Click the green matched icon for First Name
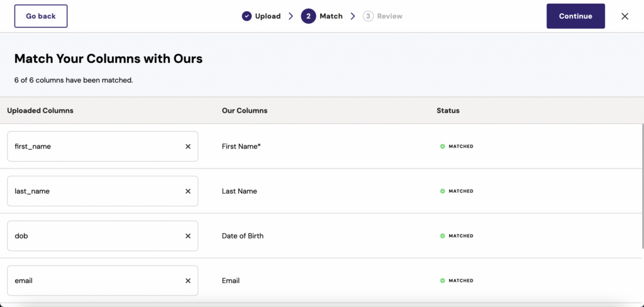Screen dimensions: 644x307 pos(442,147)
